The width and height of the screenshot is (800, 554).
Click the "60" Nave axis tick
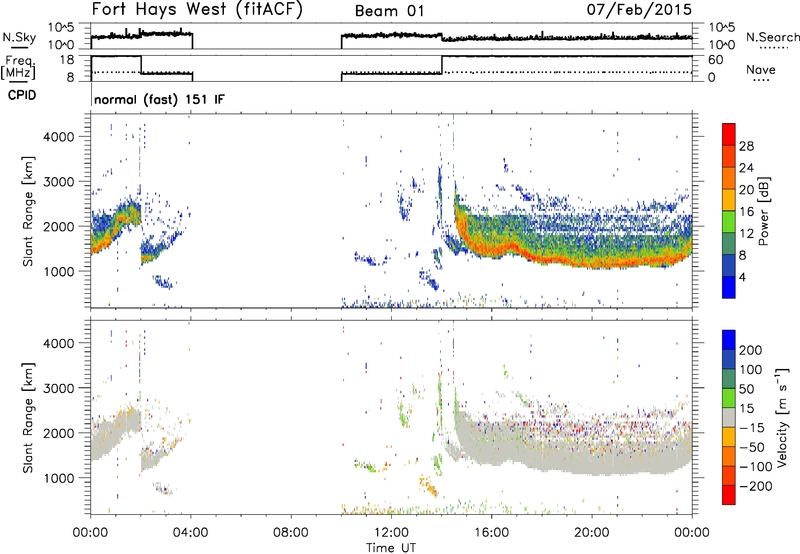coord(715,60)
